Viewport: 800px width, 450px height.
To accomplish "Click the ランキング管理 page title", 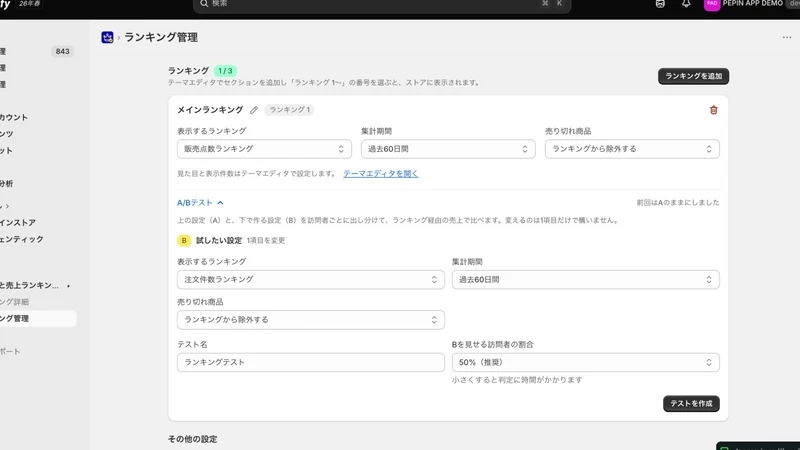I will coord(161,37).
